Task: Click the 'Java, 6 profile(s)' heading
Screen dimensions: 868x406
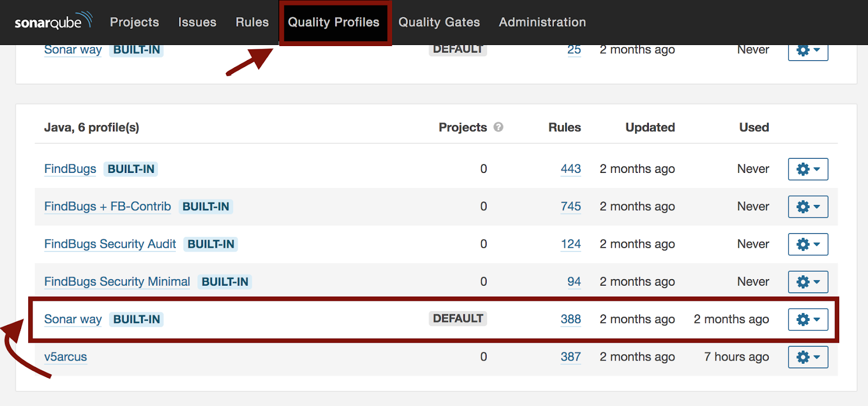Action: (92, 127)
